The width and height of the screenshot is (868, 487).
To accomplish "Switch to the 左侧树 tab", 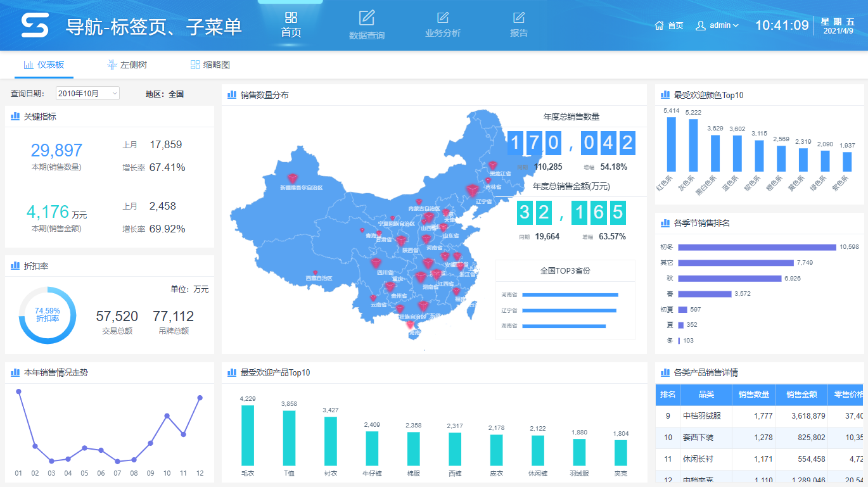I will (x=127, y=65).
